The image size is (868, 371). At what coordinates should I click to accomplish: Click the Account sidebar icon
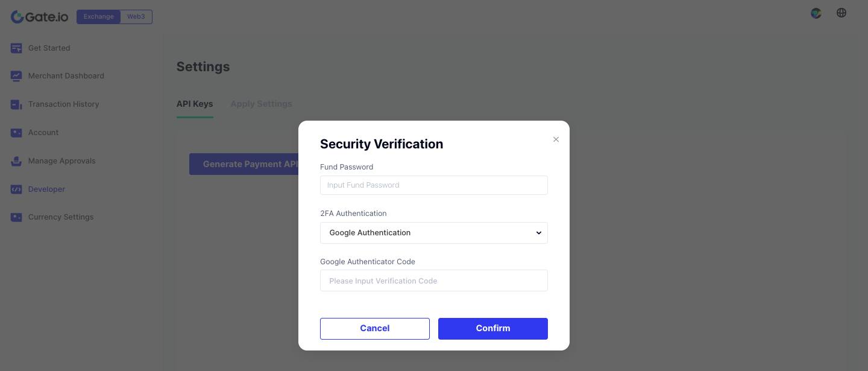click(16, 133)
